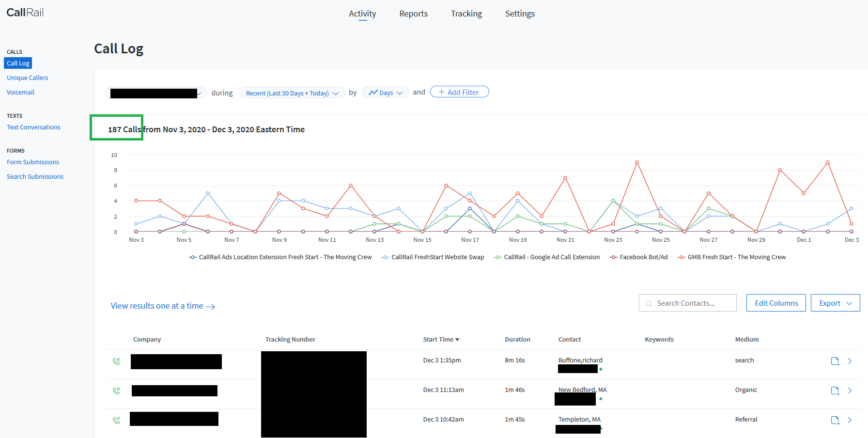Screen dimensions: 868x438
Task: Click the Nov 24 peak GMB data point
Action: [636, 163]
